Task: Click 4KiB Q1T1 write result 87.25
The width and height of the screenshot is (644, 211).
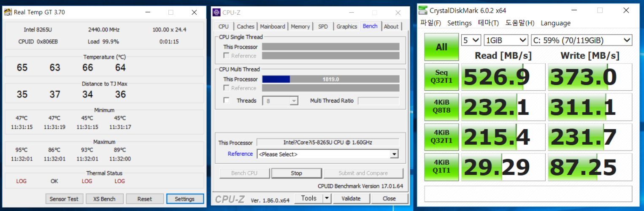Action: coord(590,167)
